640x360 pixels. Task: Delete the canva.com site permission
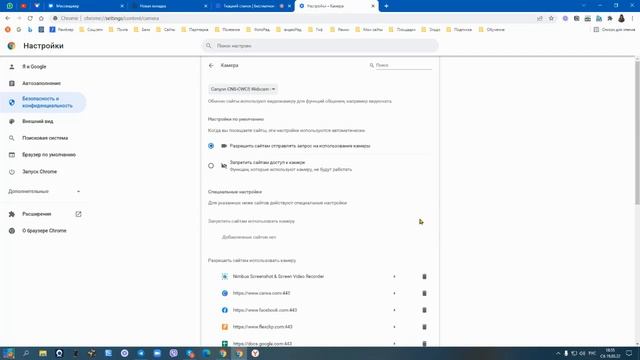(x=424, y=293)
